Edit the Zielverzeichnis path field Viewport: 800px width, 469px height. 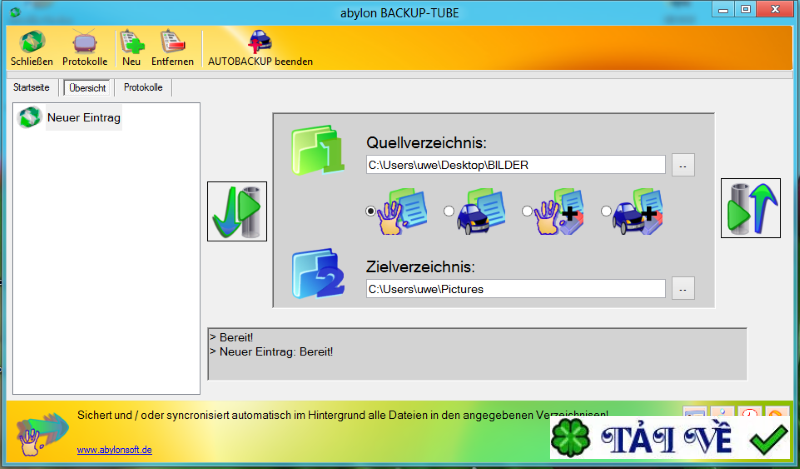[x=515, y=289]
